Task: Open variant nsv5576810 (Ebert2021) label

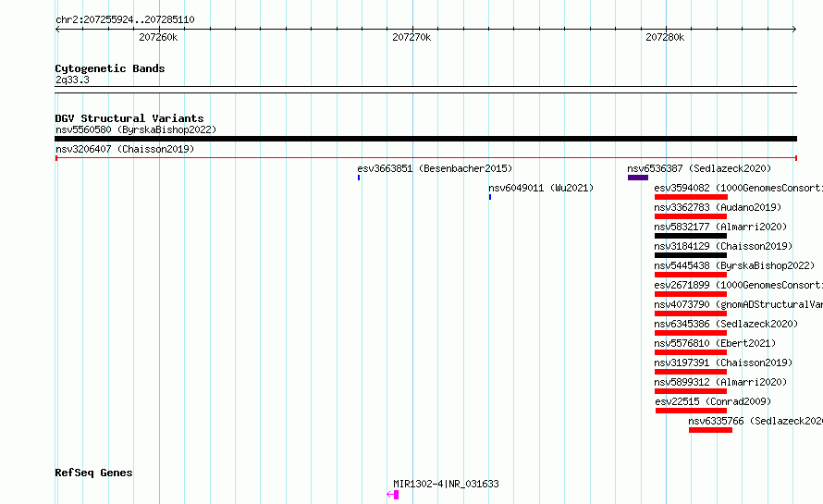Action: (715, 343)
